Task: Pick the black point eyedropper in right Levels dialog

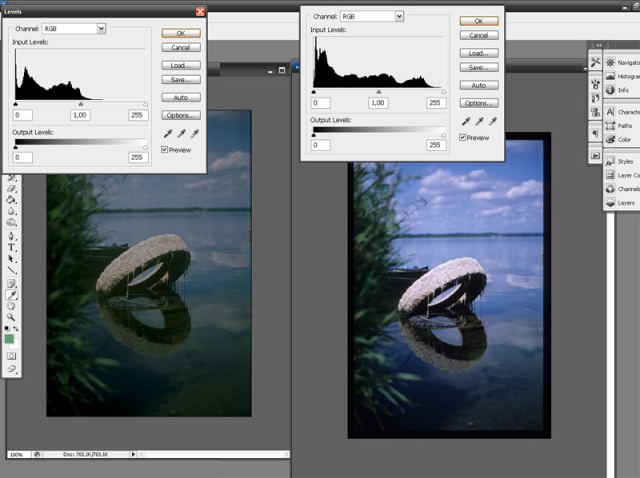Action: 466,121
